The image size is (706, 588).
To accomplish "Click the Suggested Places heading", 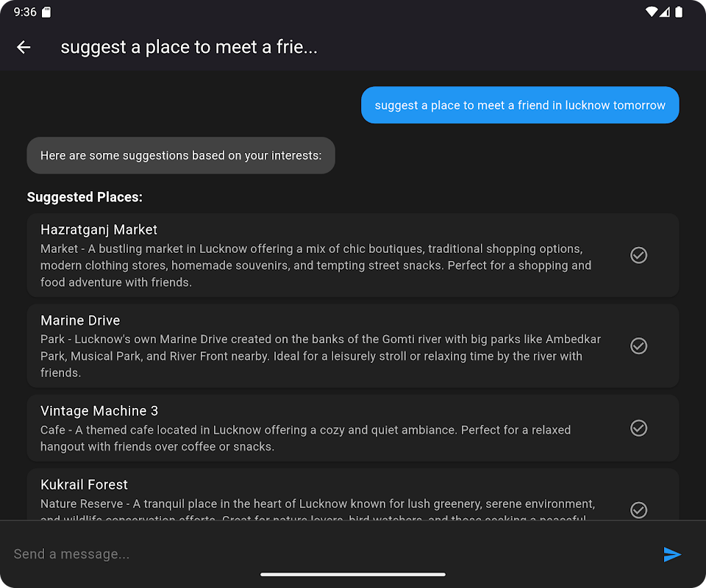I will click(x=85, y=197).
